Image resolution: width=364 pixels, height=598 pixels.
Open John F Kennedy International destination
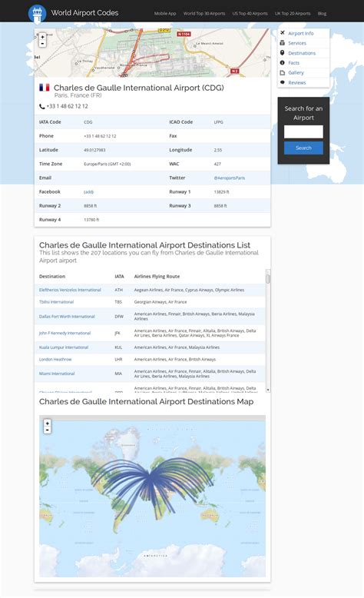(x=65, y=334)
